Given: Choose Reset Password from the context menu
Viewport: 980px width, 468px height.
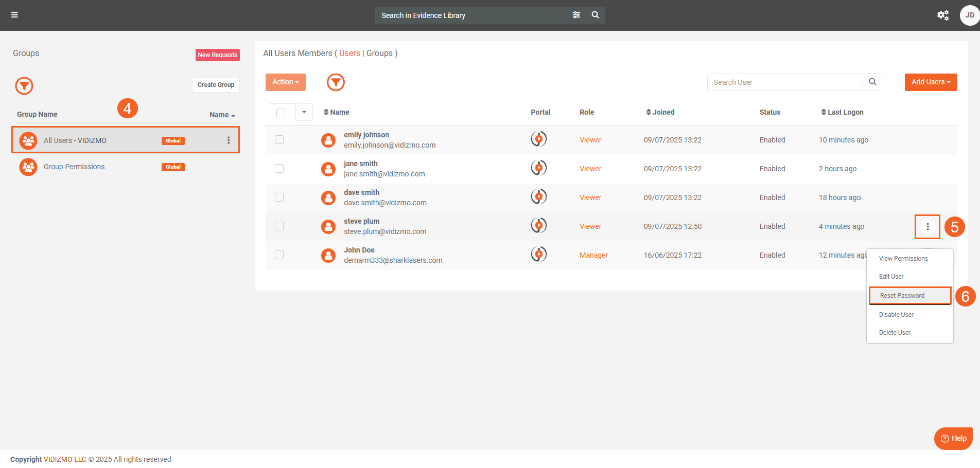Looking at the screenshot, I should (x=902, y=296).
